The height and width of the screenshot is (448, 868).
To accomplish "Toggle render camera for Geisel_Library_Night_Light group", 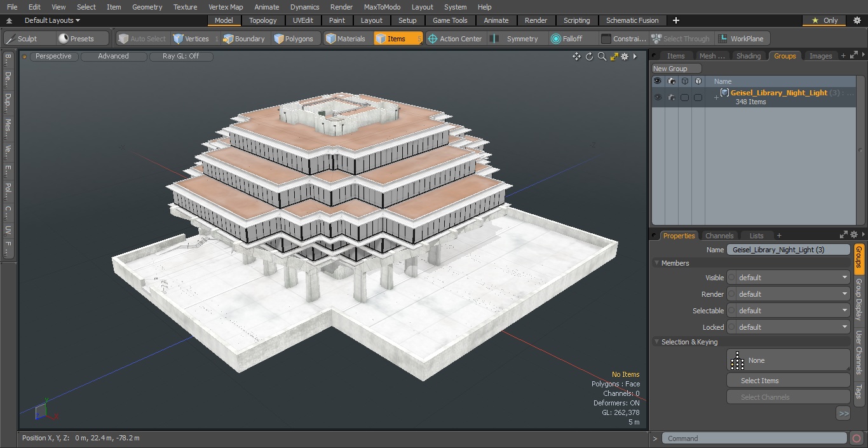I will tap(672, 98).
